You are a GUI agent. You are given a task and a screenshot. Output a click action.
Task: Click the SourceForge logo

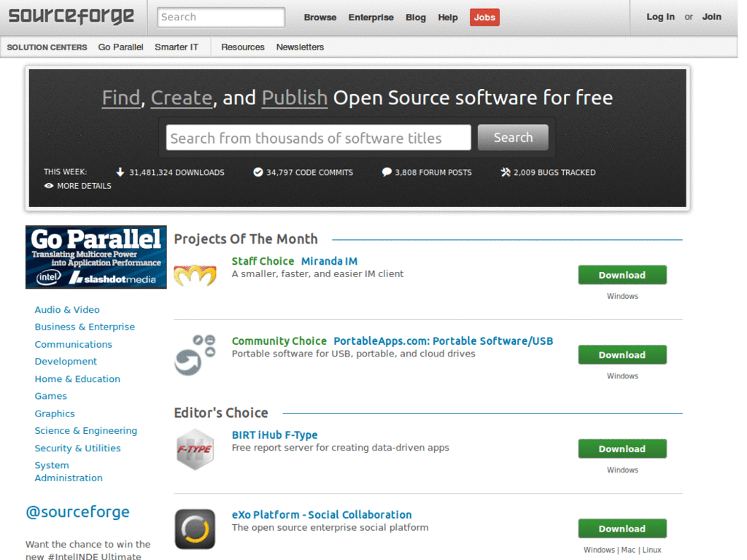pos(71,16)
